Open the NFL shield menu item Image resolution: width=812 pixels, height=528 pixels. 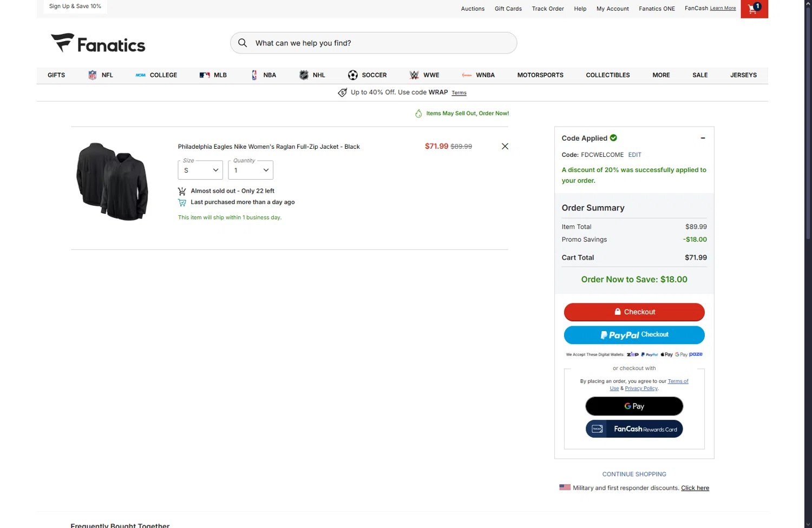[93, 75]
